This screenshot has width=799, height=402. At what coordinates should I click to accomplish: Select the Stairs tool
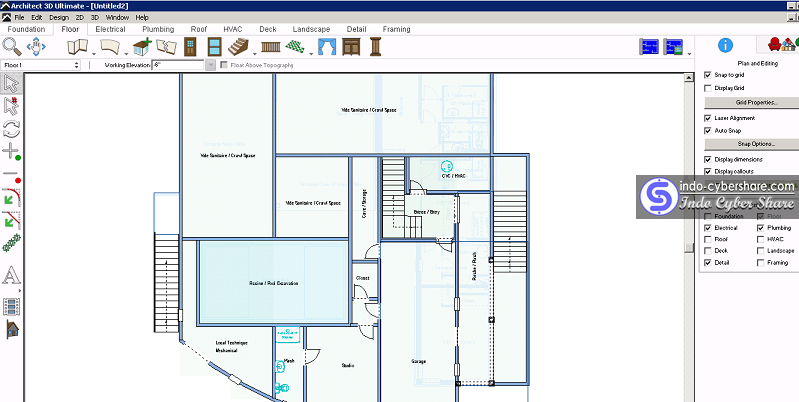pyautogui.click(x=238, y=47)
